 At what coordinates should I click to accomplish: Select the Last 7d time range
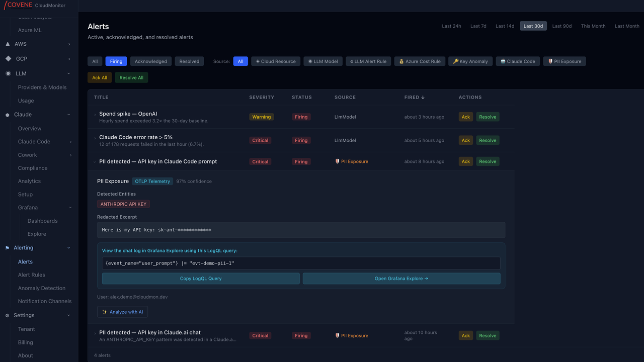pos(478,26)
